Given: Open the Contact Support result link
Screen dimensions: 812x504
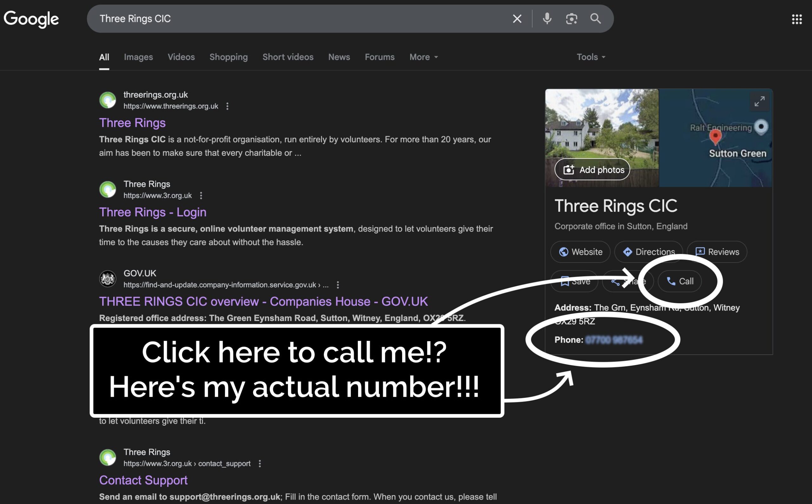Looking at the screenshot, I should pyautogui.click(x=143, y=480).
